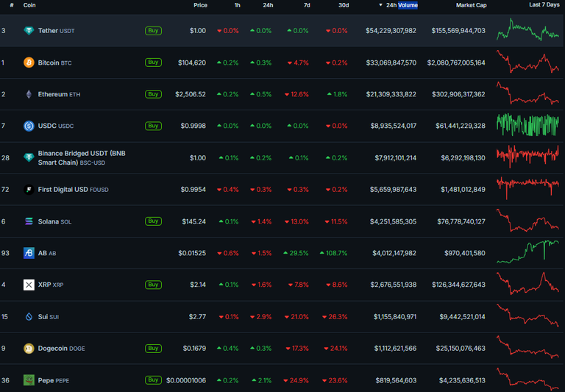Click the Last 7 Days column header
This screenshot has height=392, width=565.
coord(544,4)
